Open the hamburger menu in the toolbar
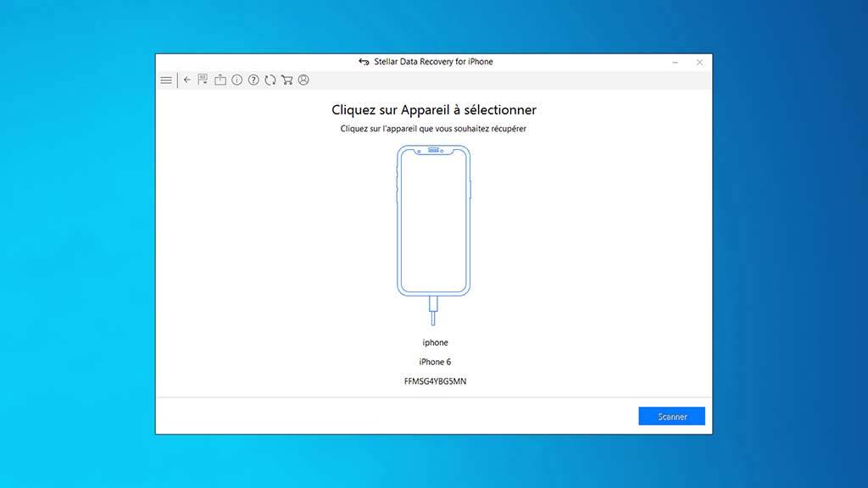 point(166,80)
